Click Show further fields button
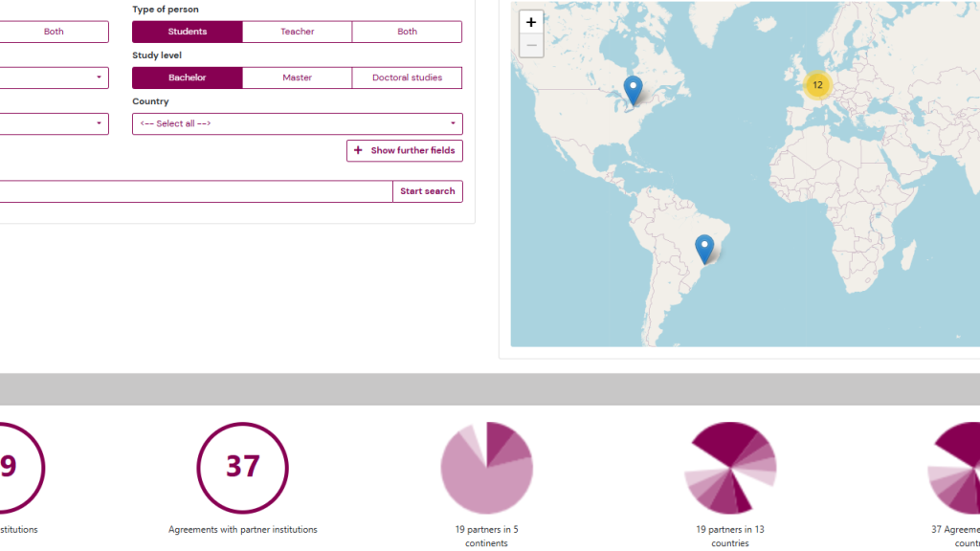This screenshot has height=551, width=980. (x=405, y=150)
